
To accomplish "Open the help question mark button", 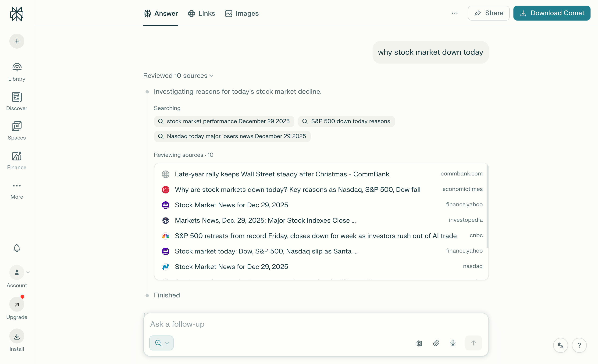I will click(579, 345).
